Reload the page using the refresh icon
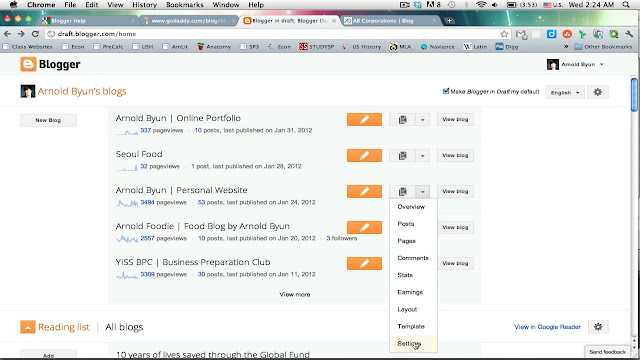The width and height of the screenshot is (640, 360). (x=36, y=34)
